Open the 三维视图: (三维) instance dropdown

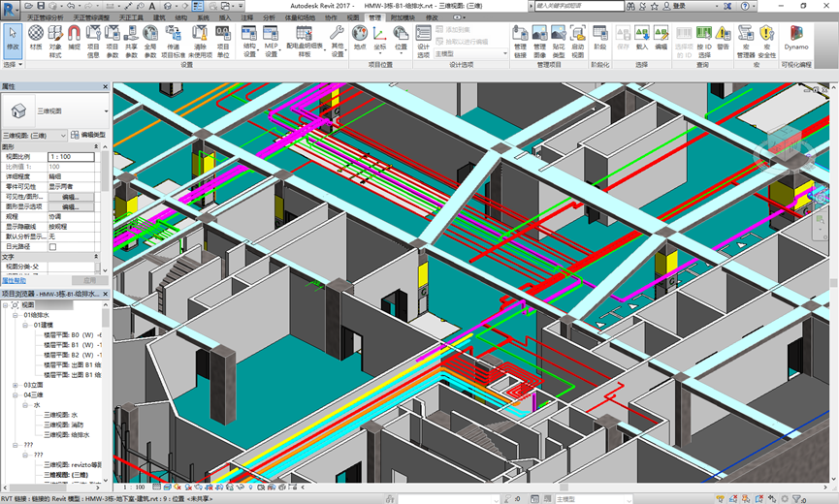coord(34,136)
